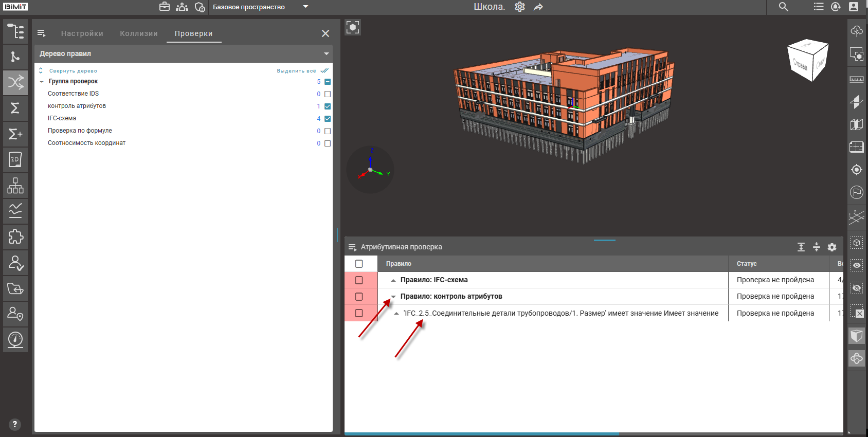Open the search magnifier in top bar
Image resolution: width=868 pixels, height=437 pixels.
[783, 7]
